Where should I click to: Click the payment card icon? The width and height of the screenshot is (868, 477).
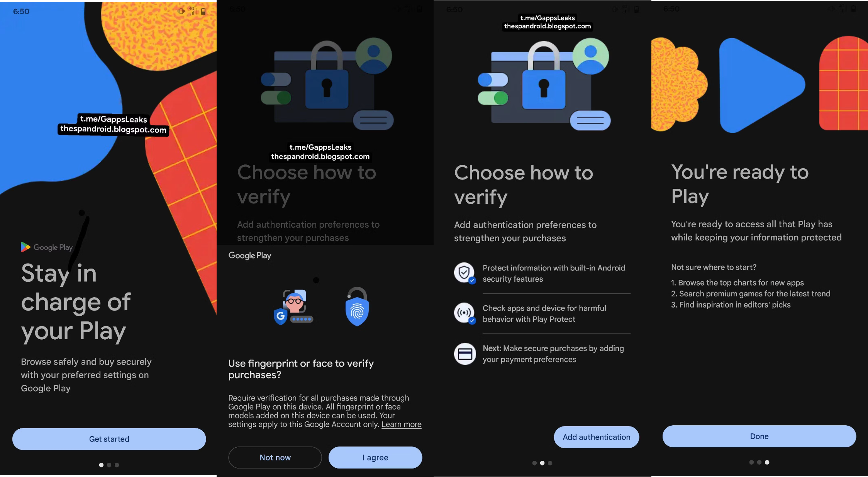[465, 353]
